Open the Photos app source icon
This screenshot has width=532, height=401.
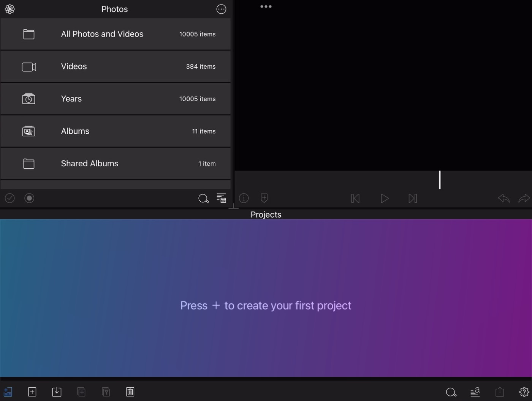[x=9, y=9]
